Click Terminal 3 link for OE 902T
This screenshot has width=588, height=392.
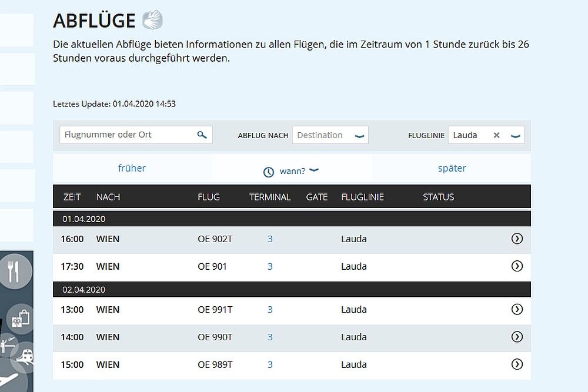270,239
